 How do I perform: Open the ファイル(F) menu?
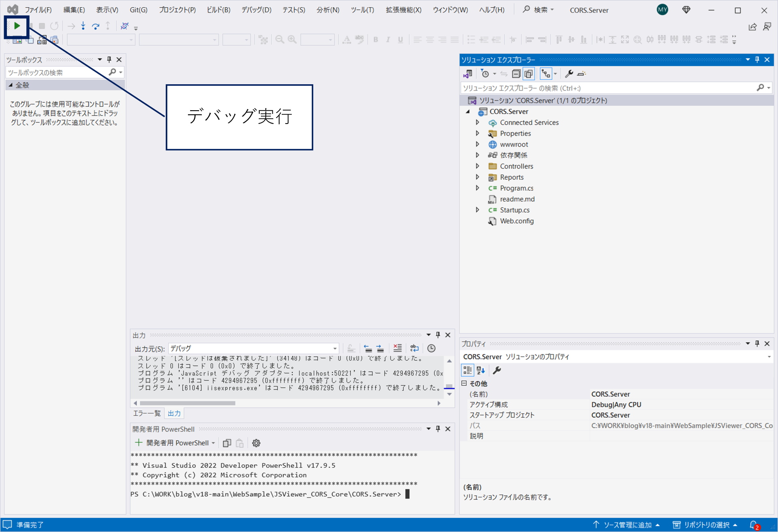click(38, 10)
